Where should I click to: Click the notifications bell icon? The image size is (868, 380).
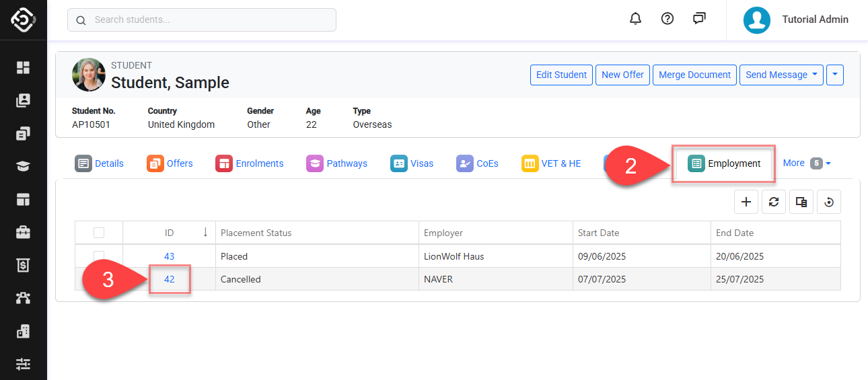click(x=635, y=19)
